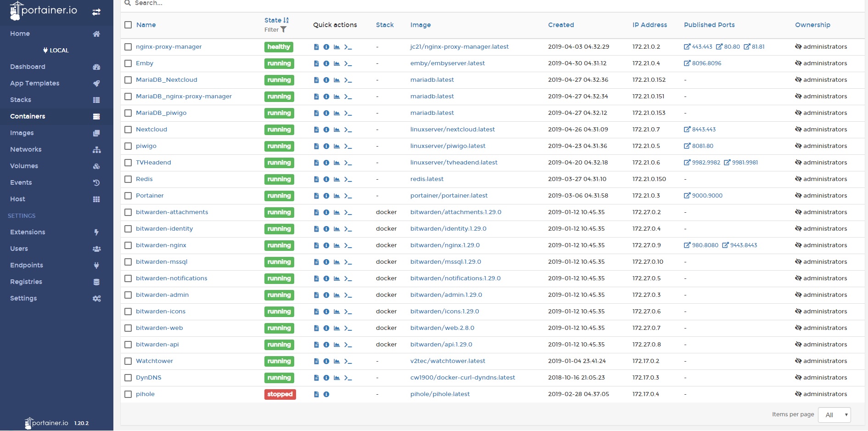Open linuxserver/nextcloud:latest image link
This screenshot has height=431, width=868.
(x=452, y=130)
